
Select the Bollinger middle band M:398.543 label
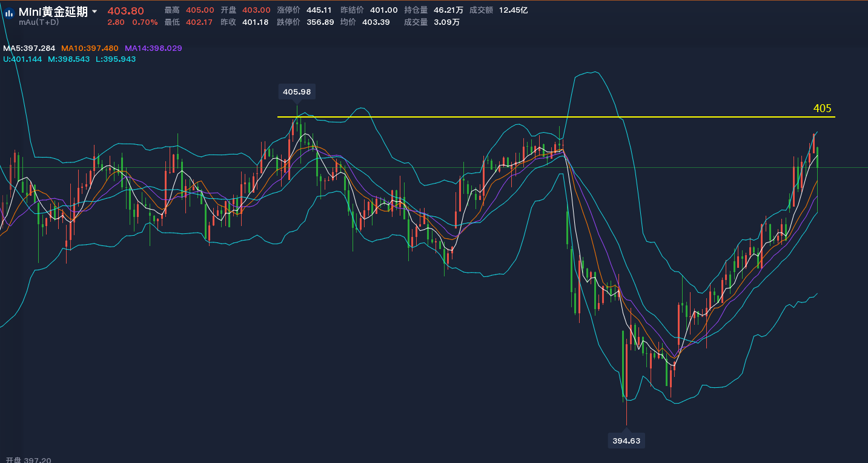click(69, 59)
